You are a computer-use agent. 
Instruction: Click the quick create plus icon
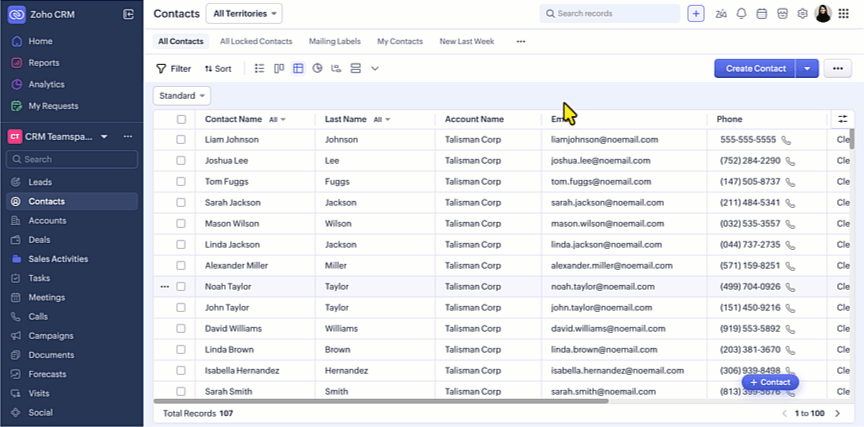tap(696, 14)
